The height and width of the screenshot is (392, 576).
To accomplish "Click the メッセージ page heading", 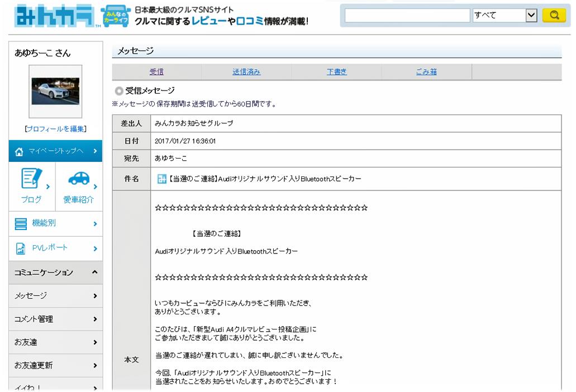I will (x=135, y=51).
